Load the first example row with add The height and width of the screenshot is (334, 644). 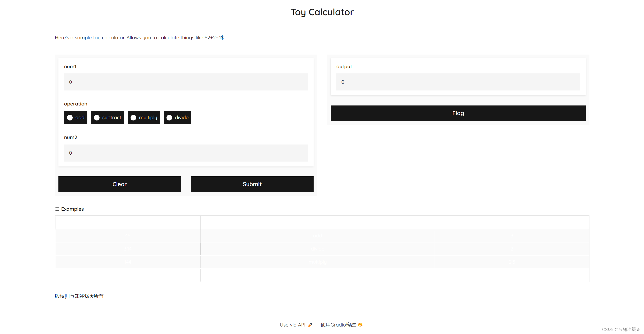point(317,236)
